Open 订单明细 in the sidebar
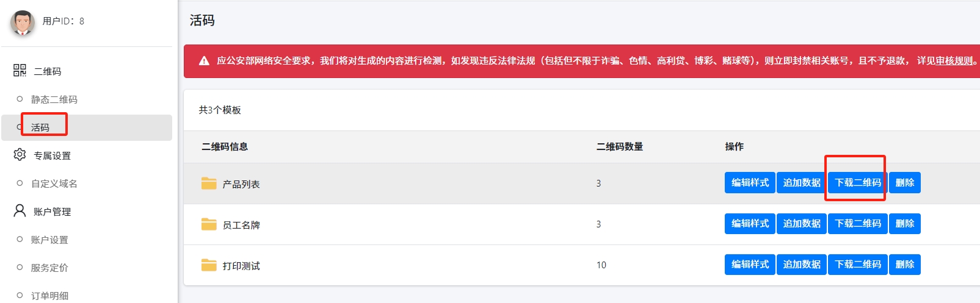 49,296
